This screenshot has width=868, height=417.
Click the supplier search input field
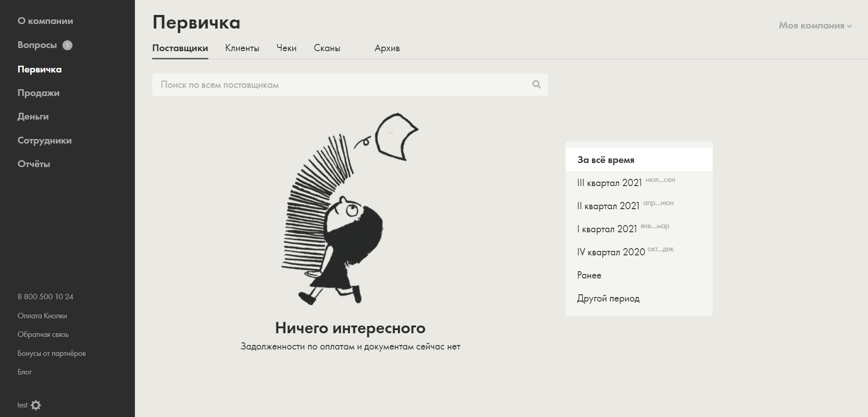point(340,85)
